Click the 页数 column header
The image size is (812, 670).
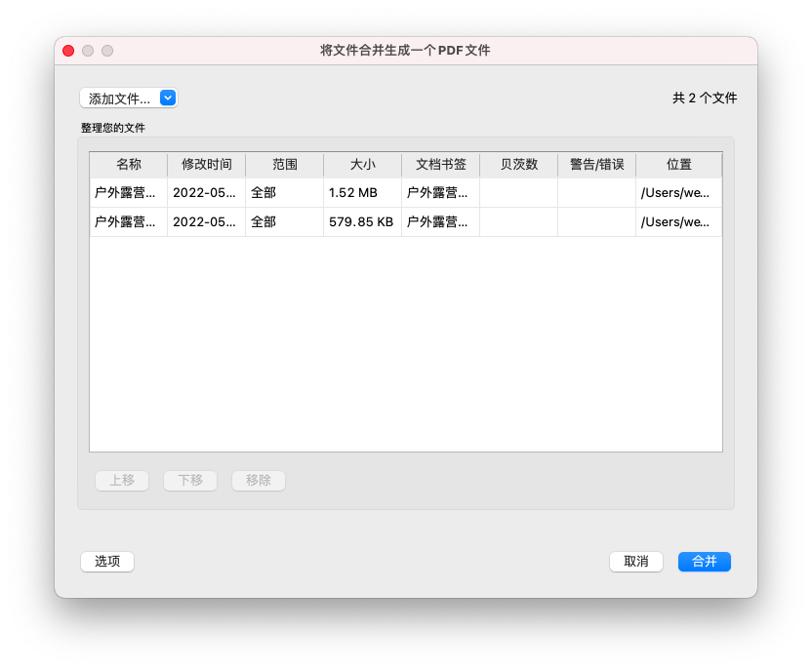point(518,165)
